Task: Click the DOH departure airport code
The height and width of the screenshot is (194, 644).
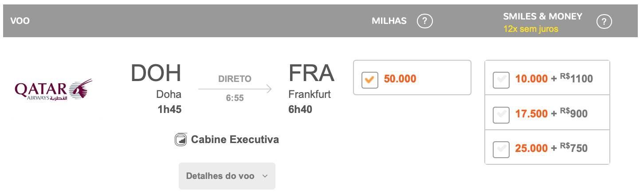Action: click(x=156, y=74)
